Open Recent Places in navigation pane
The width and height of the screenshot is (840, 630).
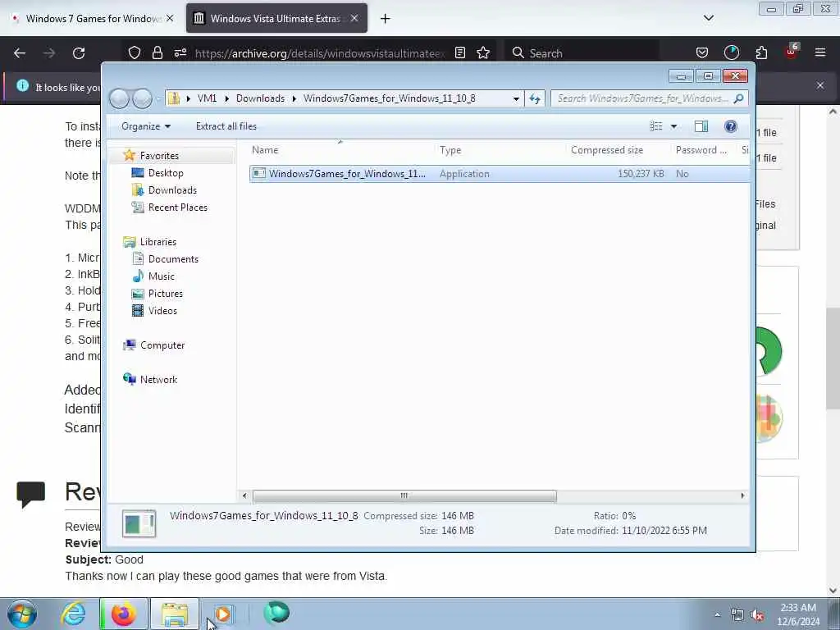(x=177, y=208)
